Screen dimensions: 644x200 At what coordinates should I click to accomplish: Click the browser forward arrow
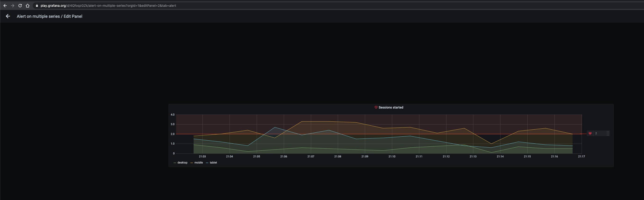pyautogui.click(x=12, y=6)
